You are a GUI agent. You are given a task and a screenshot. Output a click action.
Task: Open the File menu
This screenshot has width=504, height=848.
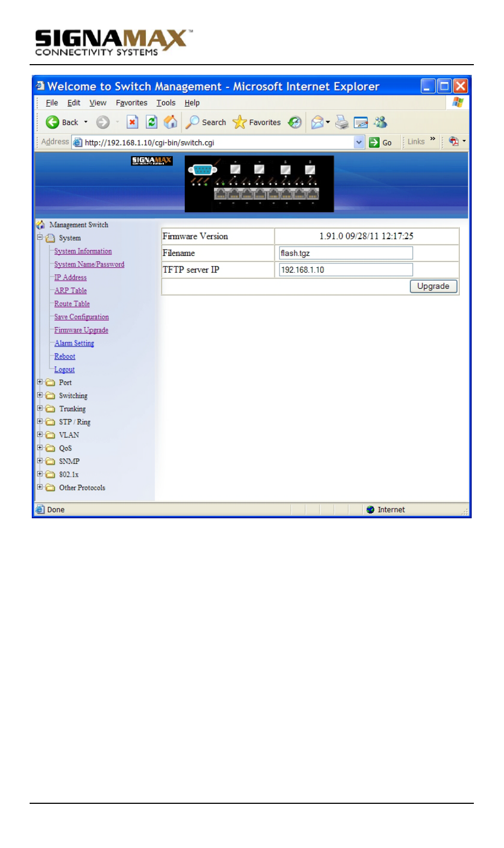click(x=52, y=103)
